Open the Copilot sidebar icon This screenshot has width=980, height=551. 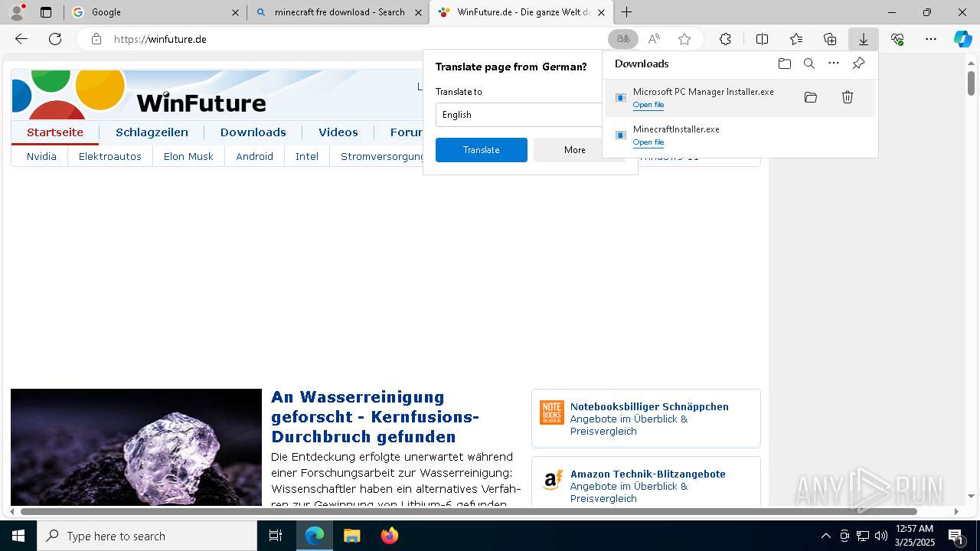962,39
